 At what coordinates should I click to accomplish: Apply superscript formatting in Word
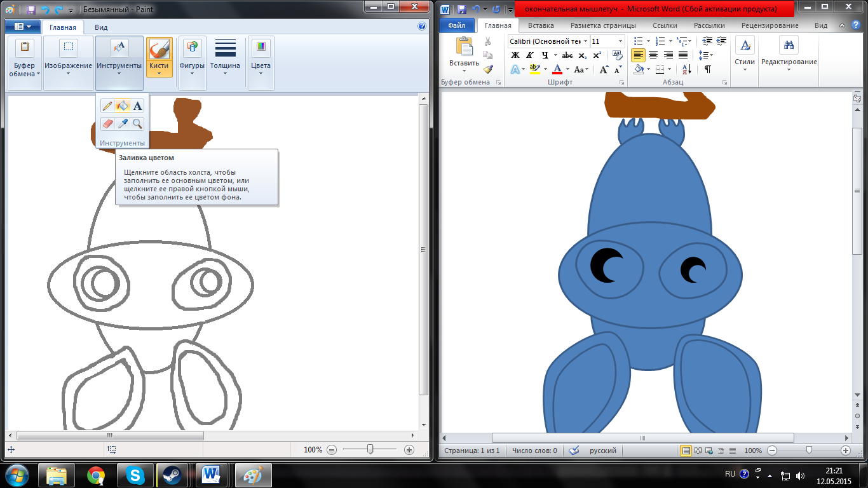597,55
